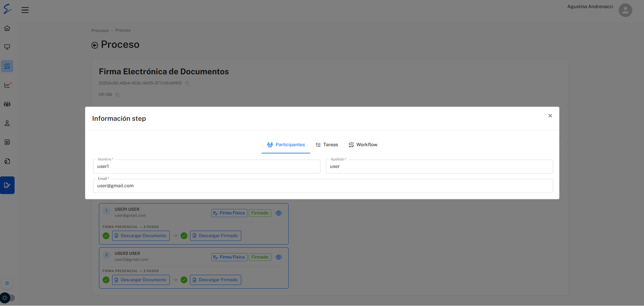
Task: Open the single user sidebar icon
Action: point(7,123)
